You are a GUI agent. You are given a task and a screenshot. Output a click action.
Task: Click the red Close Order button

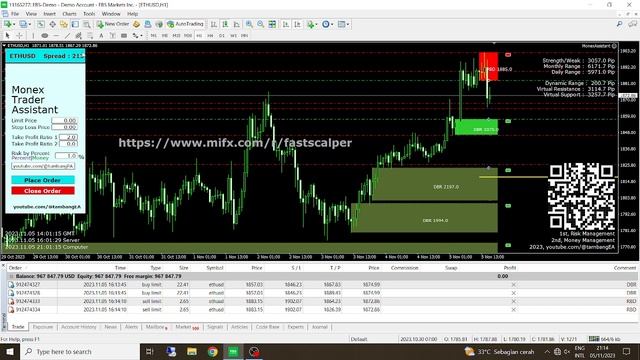[x=43, y=191]
